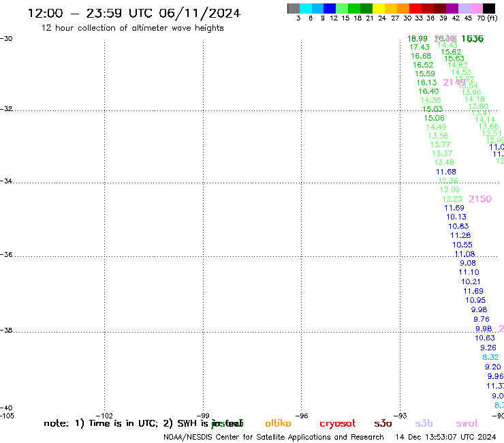504x443 pixels.
Task: Click the '24' label under the color bar
Action: pyautogui.click(x=382, y=18)
